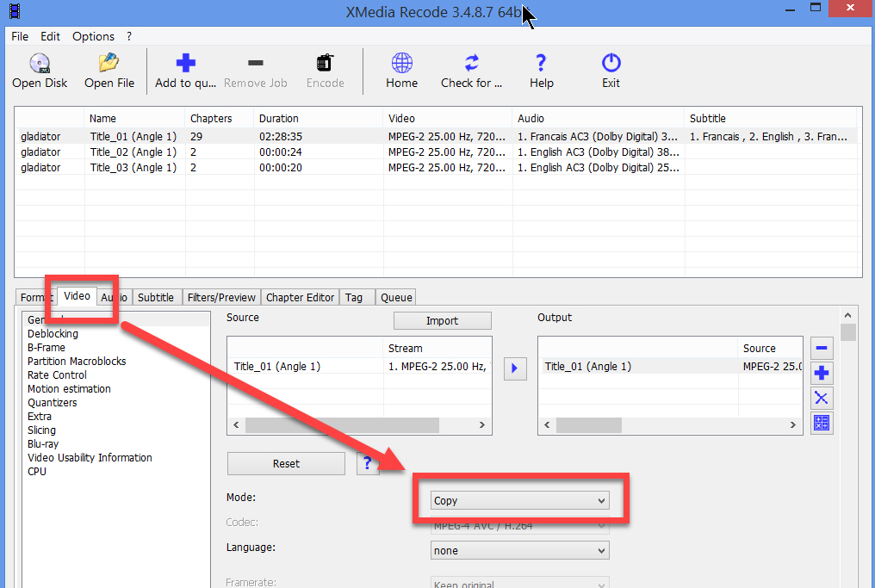Click the Exit power icon

tap(611, 71)
